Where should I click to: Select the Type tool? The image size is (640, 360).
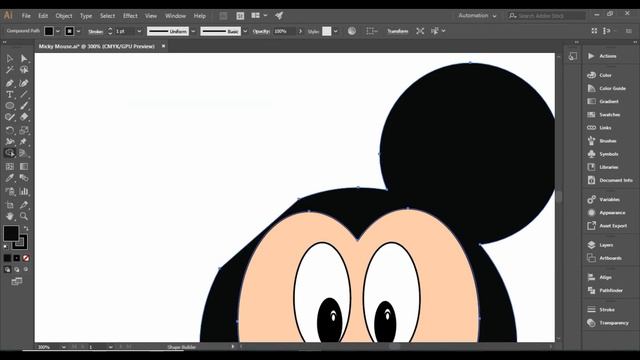pyautogui.click(x=10, y=95)
